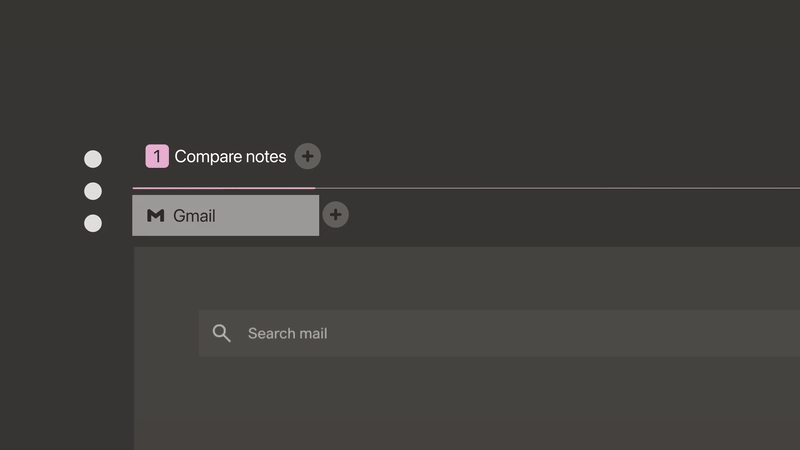Click the "Search mail" placeholder text
This screenshot has width=800, height=450.
click(287, 333)
